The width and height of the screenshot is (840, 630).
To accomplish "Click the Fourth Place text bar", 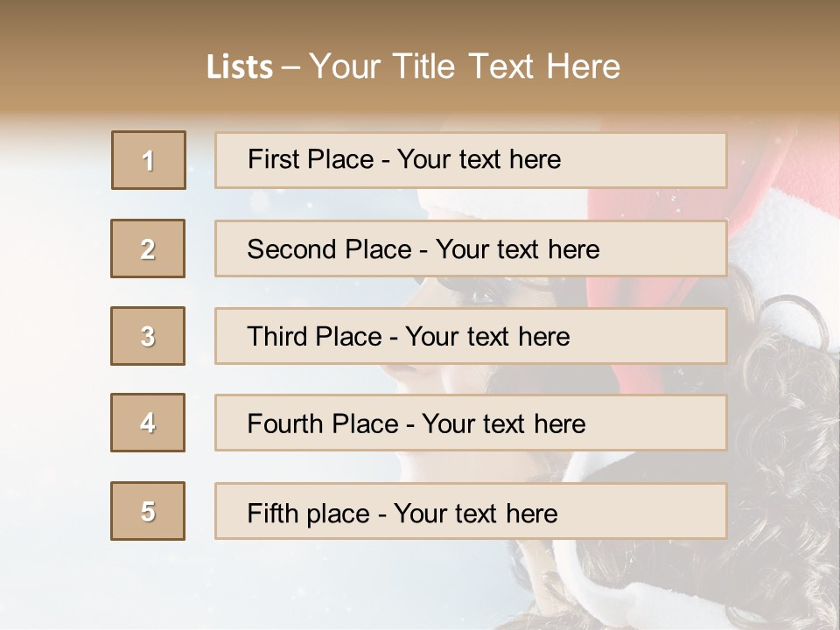I will pyautogui.click(x=471, y=423).
